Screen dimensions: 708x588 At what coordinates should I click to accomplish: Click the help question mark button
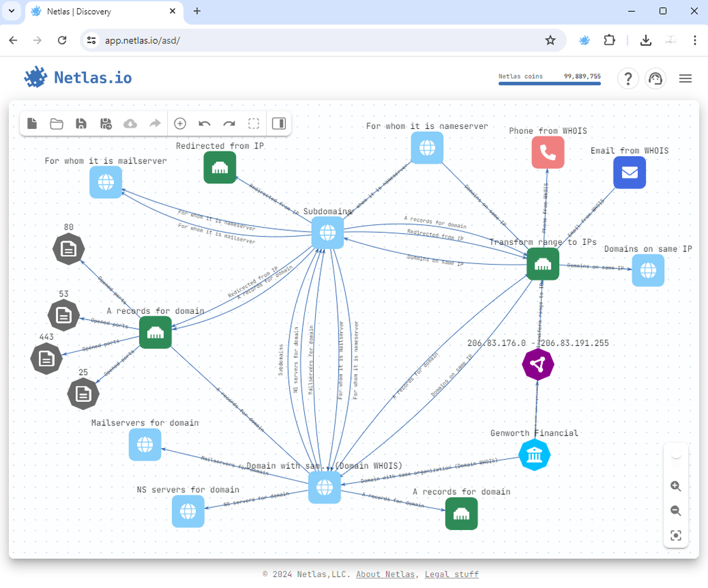628,78
